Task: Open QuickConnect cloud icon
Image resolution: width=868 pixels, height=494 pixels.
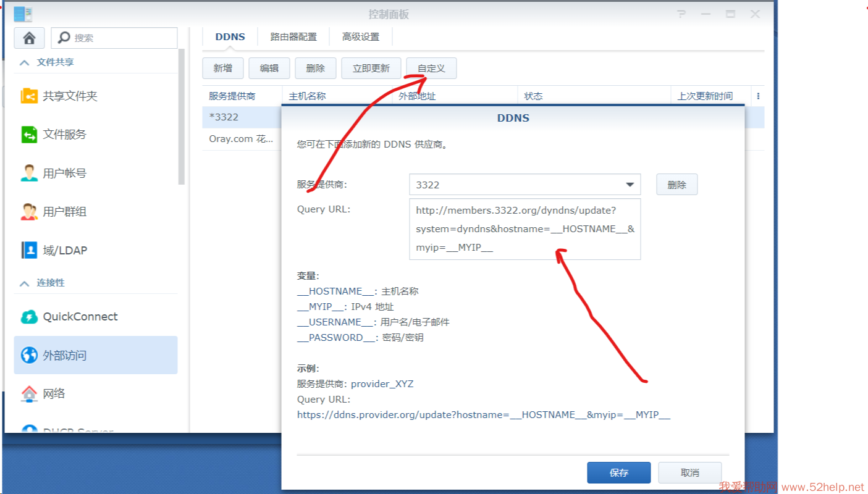Action: (29, 317)
